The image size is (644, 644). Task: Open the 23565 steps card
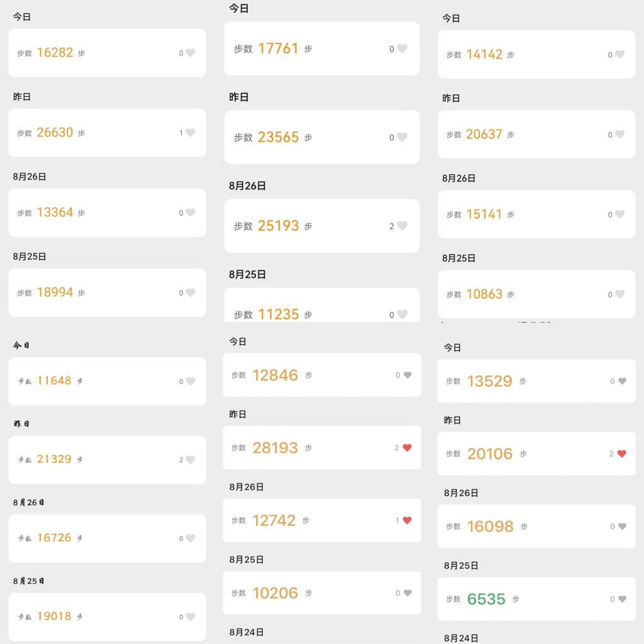pos(321,137)
